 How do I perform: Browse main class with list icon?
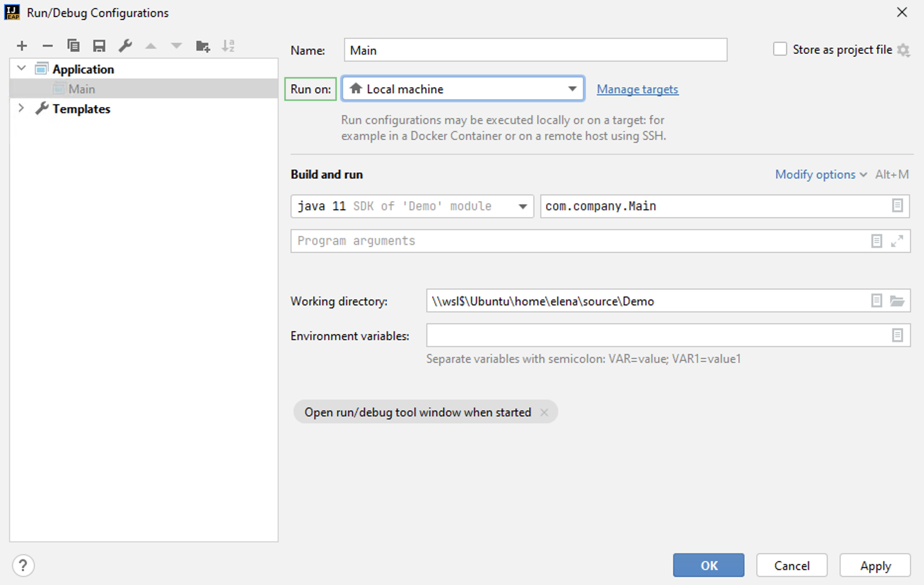tap(897, 206)
